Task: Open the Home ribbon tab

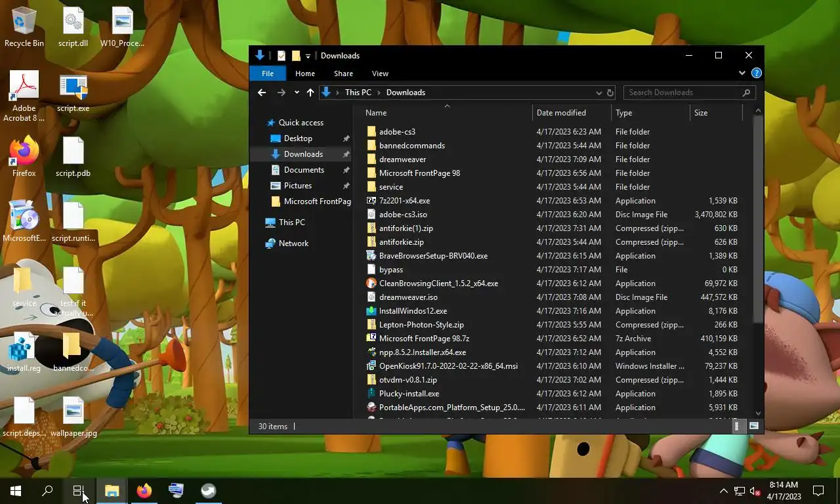Action: 305,73
